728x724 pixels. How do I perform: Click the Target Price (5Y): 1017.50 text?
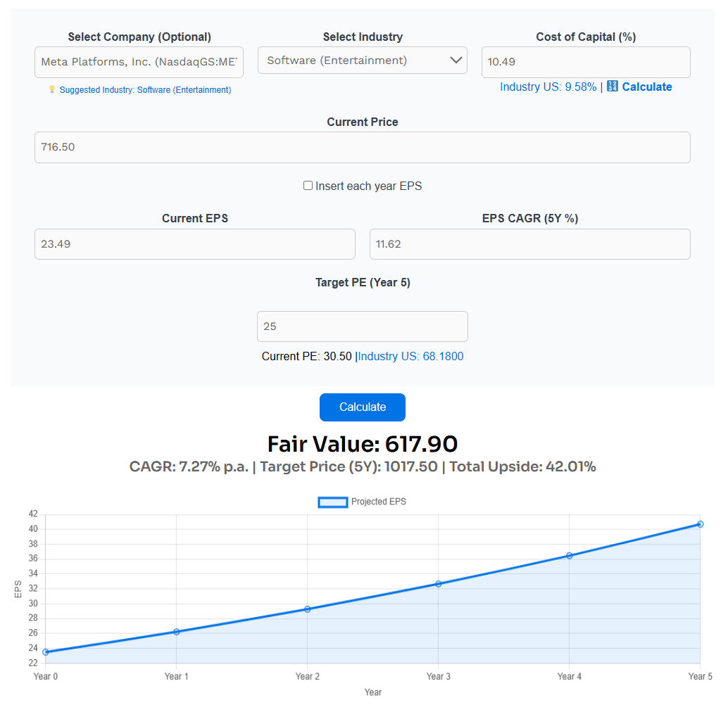pos(349,466)
